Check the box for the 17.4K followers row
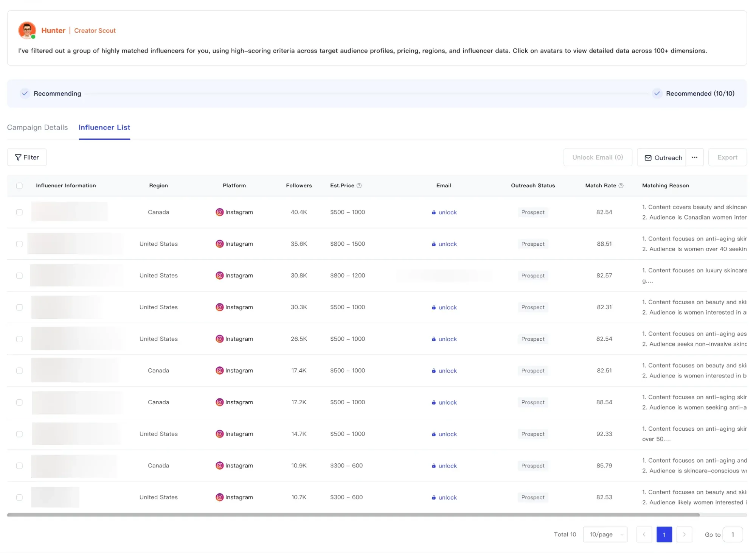 click(x=19, y=371)
